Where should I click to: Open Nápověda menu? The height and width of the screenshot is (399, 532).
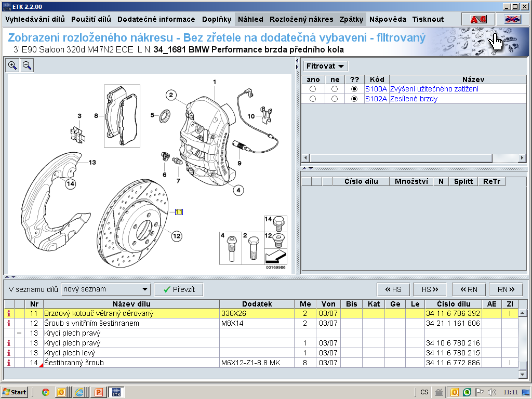[388, 19]
